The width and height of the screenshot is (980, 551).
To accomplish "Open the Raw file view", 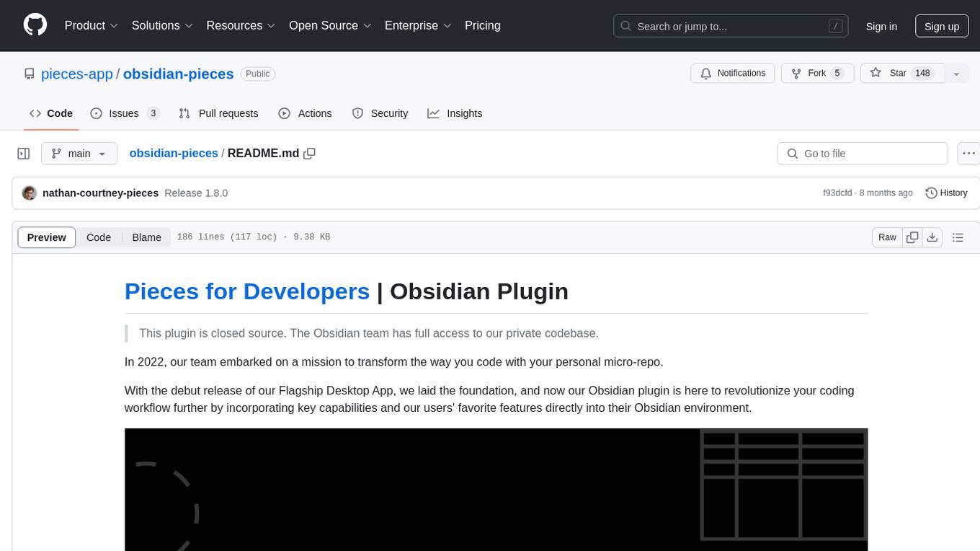I will tap(887, 237).
